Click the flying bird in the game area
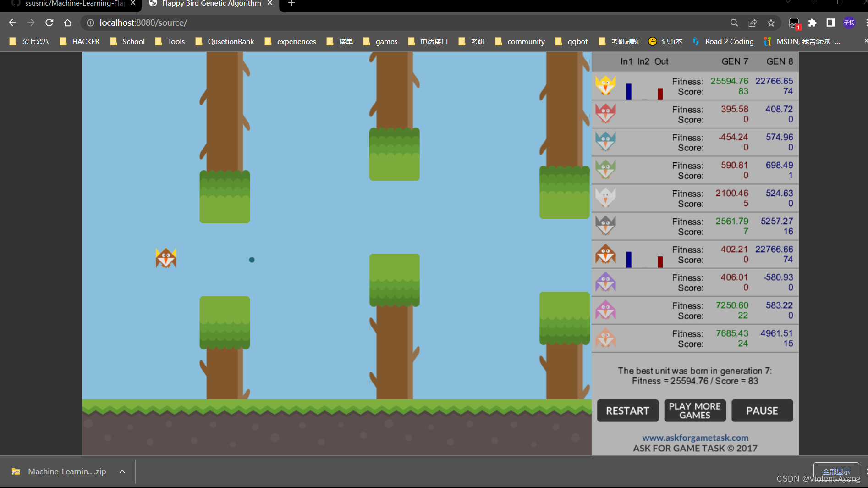This screenshot has width=868, height=488. coord(166,258)
